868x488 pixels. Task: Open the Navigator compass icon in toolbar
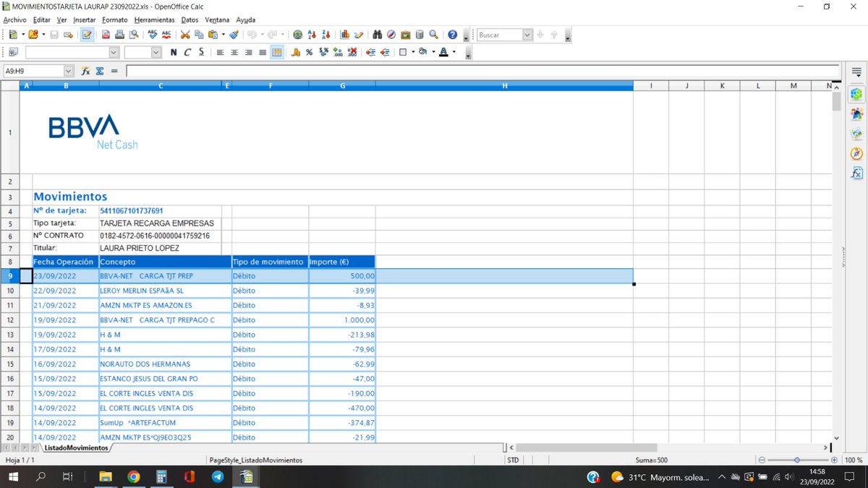tap(391, 35)
